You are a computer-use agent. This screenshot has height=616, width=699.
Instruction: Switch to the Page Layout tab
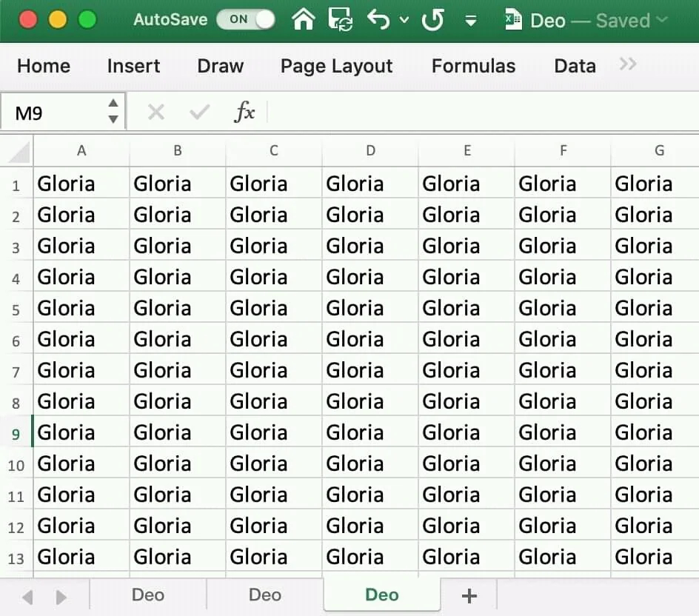coord(336,66)
